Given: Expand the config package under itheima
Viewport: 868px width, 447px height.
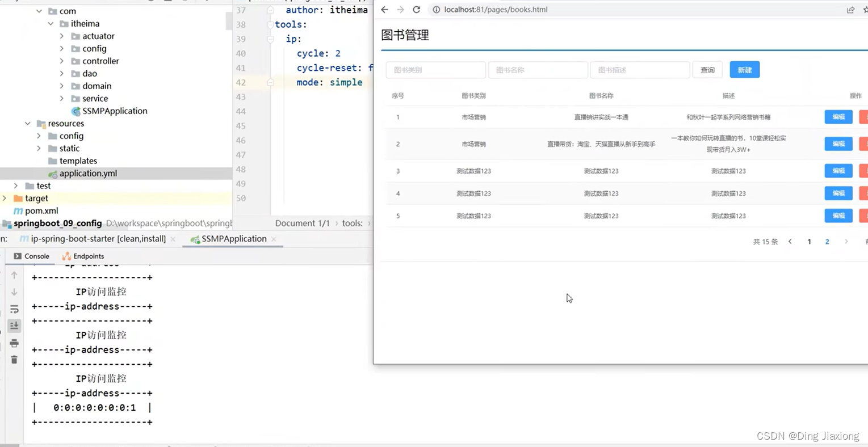Looking at the screenshot, I should tap(62, 48).
